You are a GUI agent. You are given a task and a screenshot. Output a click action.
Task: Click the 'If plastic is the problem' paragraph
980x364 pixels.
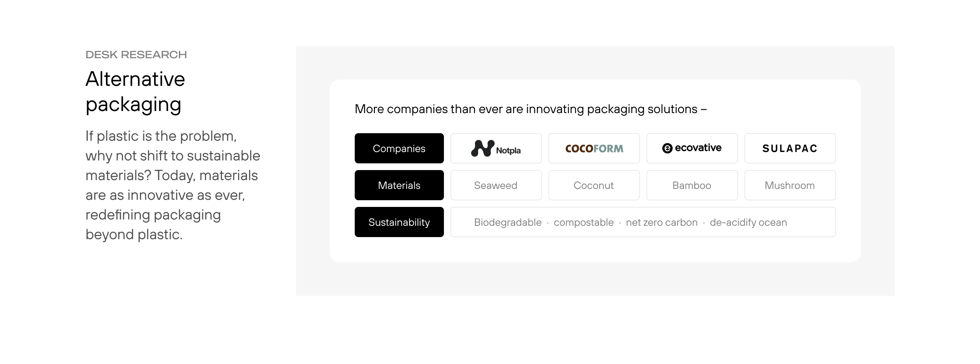coord(173,185)
